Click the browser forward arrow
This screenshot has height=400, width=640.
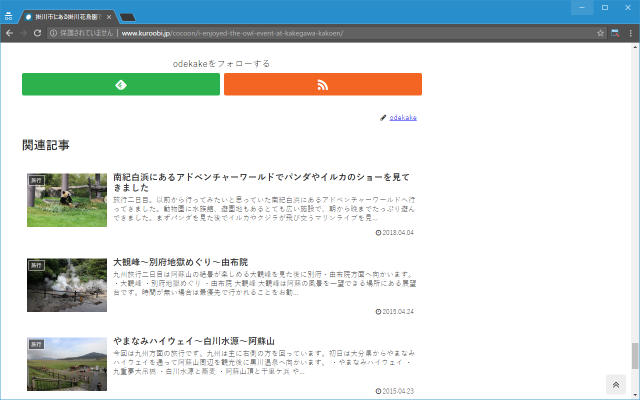[24, 33]
